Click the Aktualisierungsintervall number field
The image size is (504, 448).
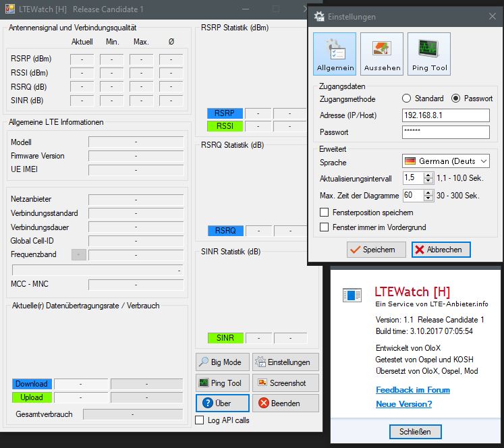coord(414,178)
